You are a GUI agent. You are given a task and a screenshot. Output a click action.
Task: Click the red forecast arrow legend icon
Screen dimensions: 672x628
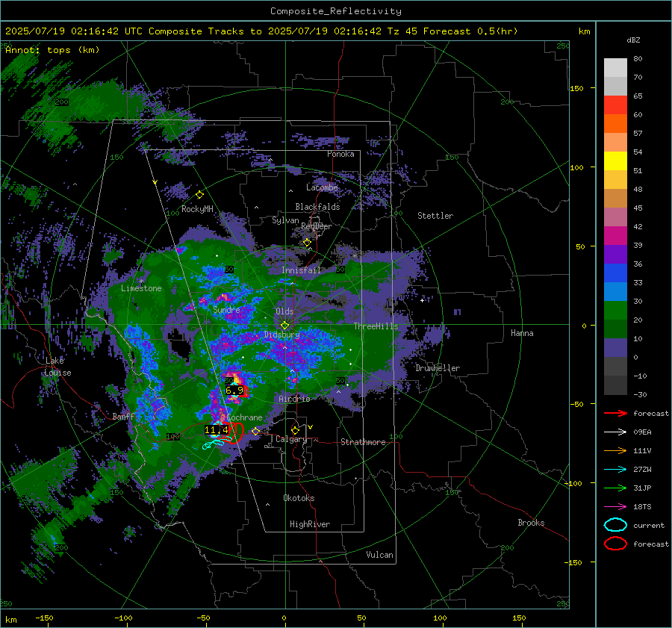[615, 413]
